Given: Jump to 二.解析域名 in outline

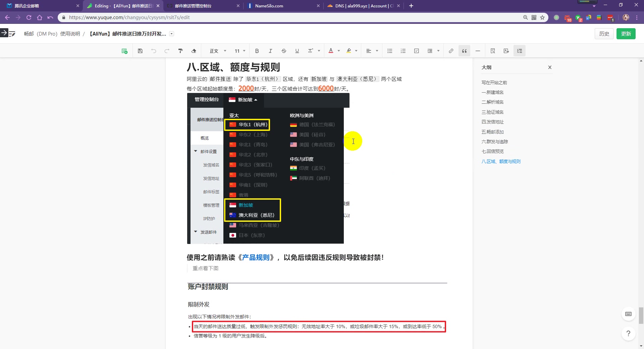Looking at the screenshot, I should tap(492, 102).
